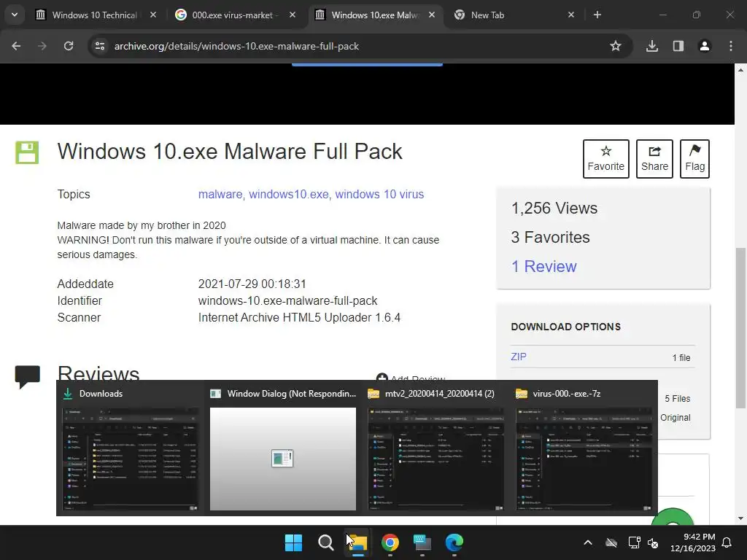Reload the archive.org page
The image size is (747, 560).
tap(69, 46)
